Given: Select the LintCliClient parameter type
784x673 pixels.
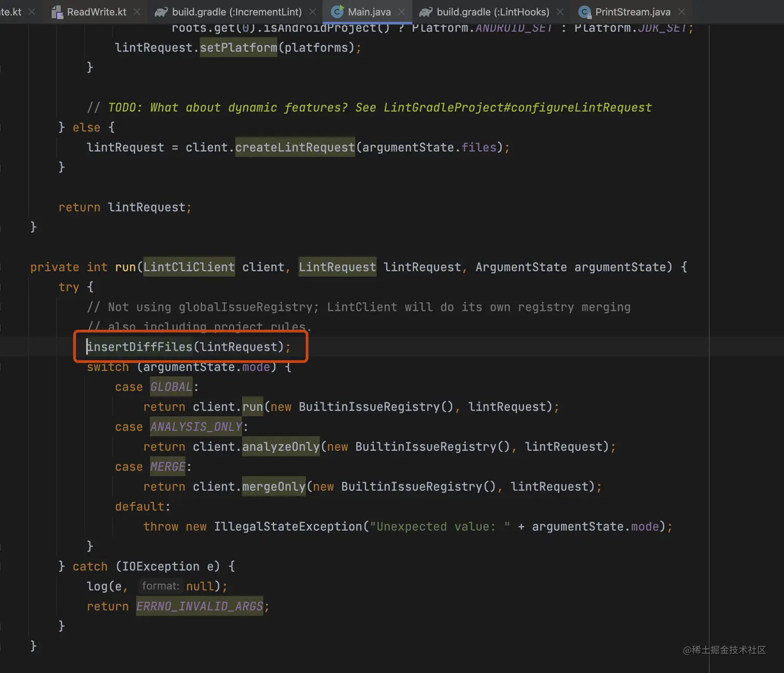Looking at the screenshot, I should (x=189, y=267).
